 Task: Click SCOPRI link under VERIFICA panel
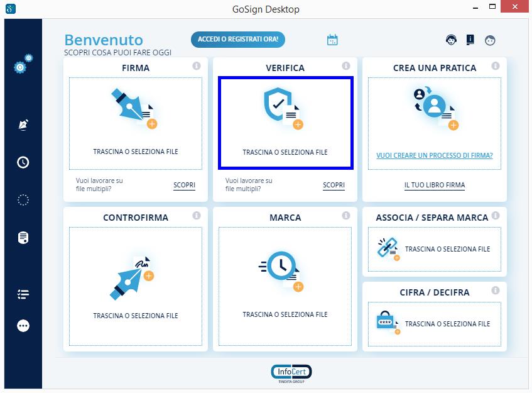pyautogui.click(x=334, y=185)
